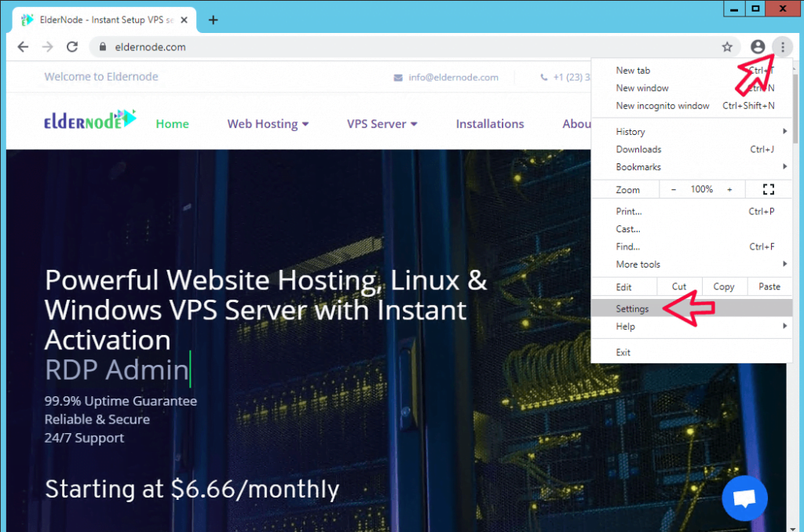Click the back navigation arrow
Viewport: 804px width, 532px height.
pos(23,47)
